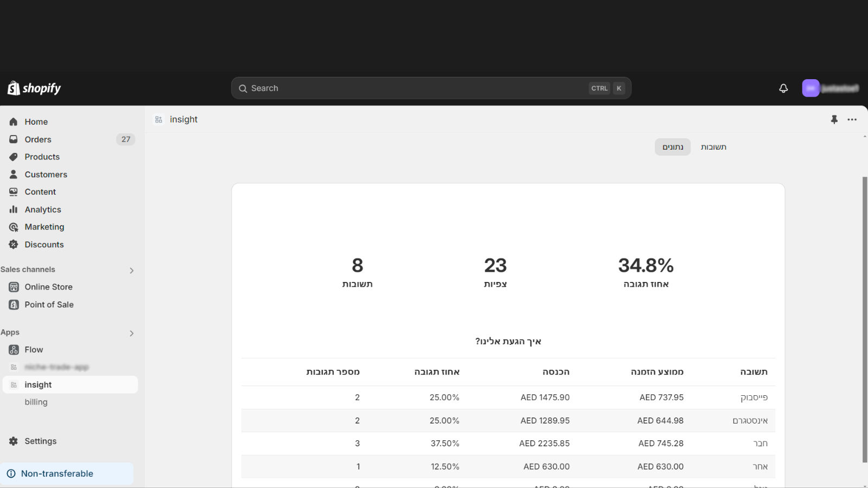The image size is (868, 488).
Task: Switch to the תשובות tab
Action: tap(713, 146)
